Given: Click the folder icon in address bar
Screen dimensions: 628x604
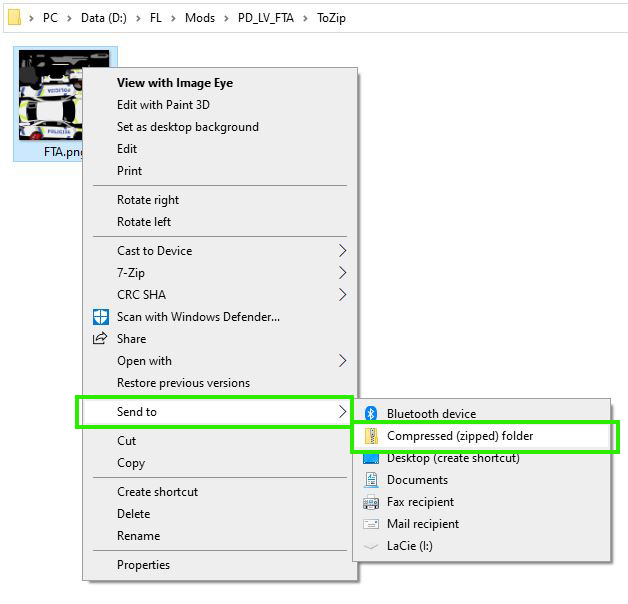Looking at the screenshot, I should [x=14, y=17].
